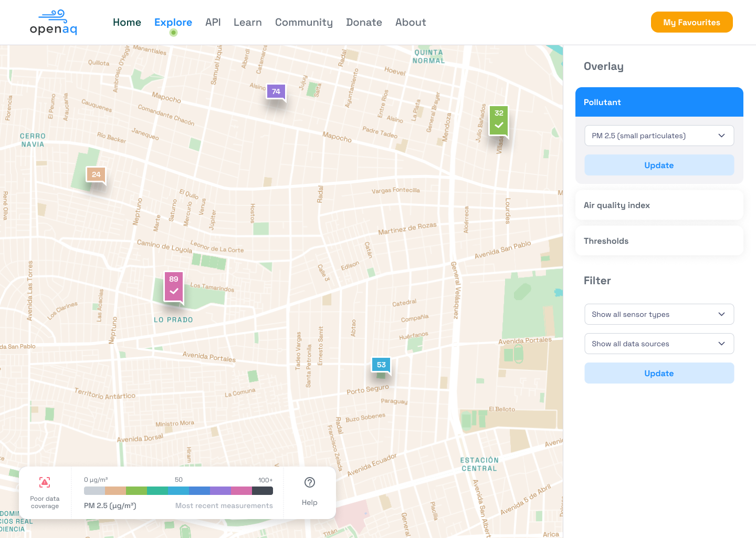Click the Help question mark icon

(310, 482)
